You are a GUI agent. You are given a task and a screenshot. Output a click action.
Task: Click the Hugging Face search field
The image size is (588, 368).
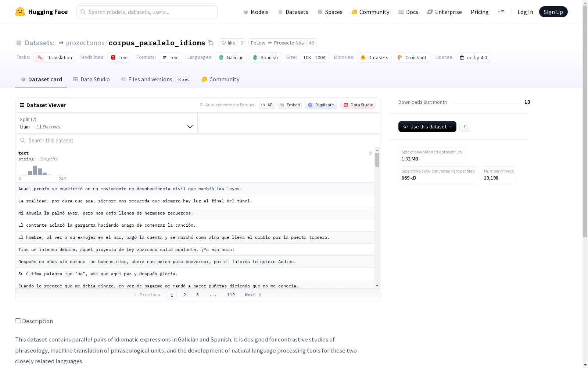click(x=147, y=12)
